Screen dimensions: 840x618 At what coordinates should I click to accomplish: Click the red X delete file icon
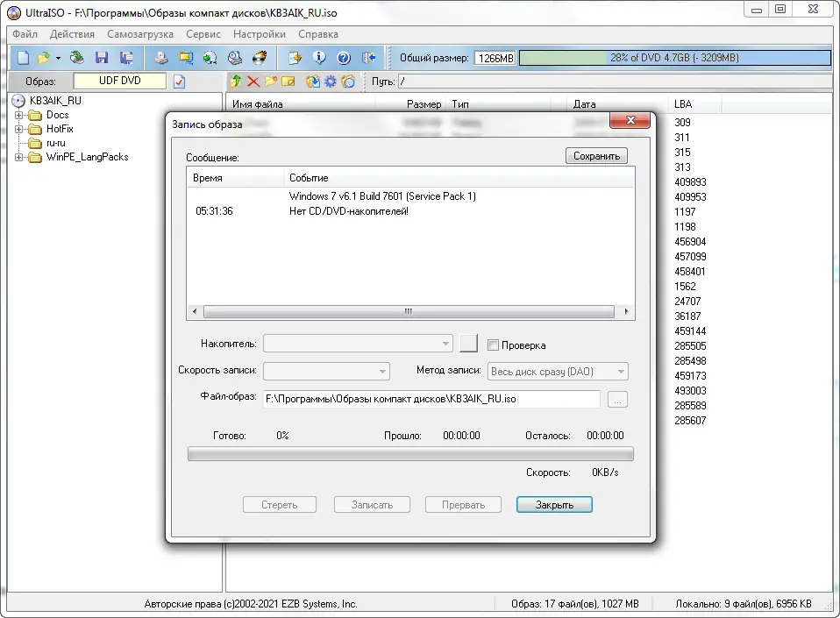click(x=253, y=80)
